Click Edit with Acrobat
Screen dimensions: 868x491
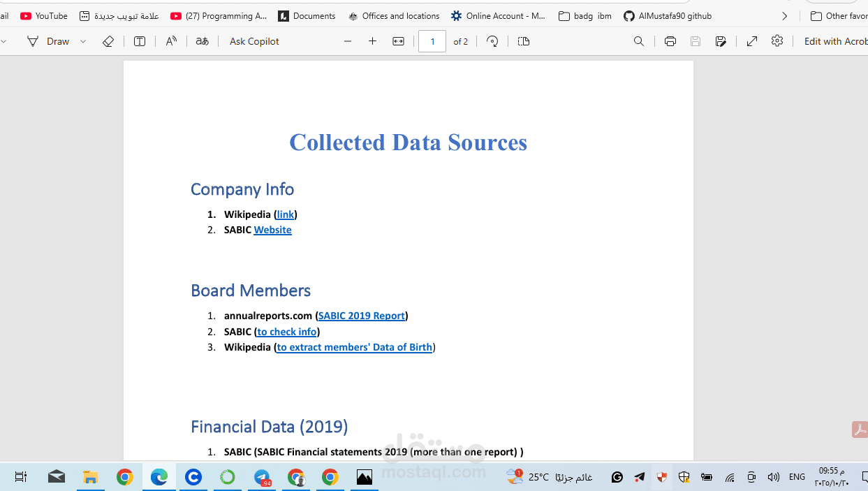(x=835, y=41)
